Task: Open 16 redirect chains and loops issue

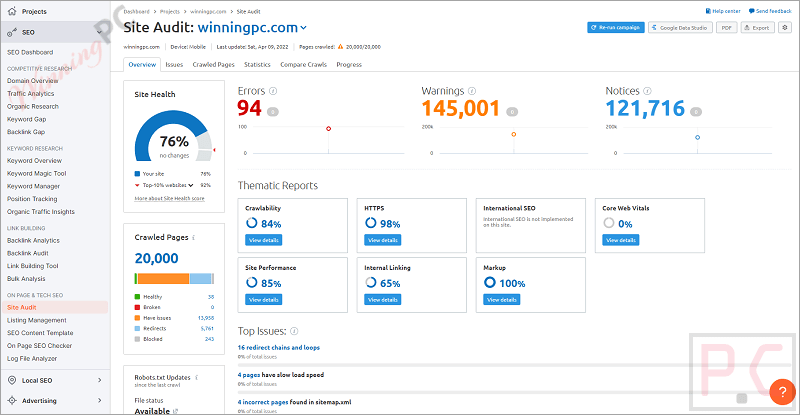Action: click(x=279, y=348)
